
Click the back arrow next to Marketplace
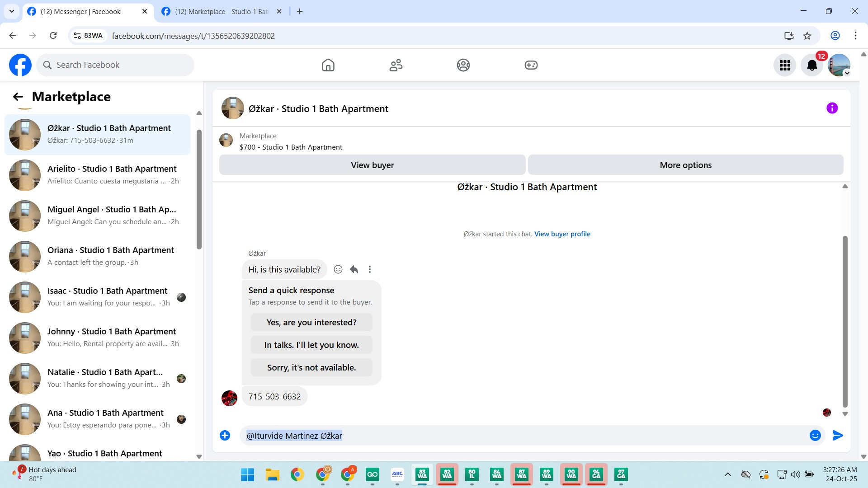(x=18, y=97)
